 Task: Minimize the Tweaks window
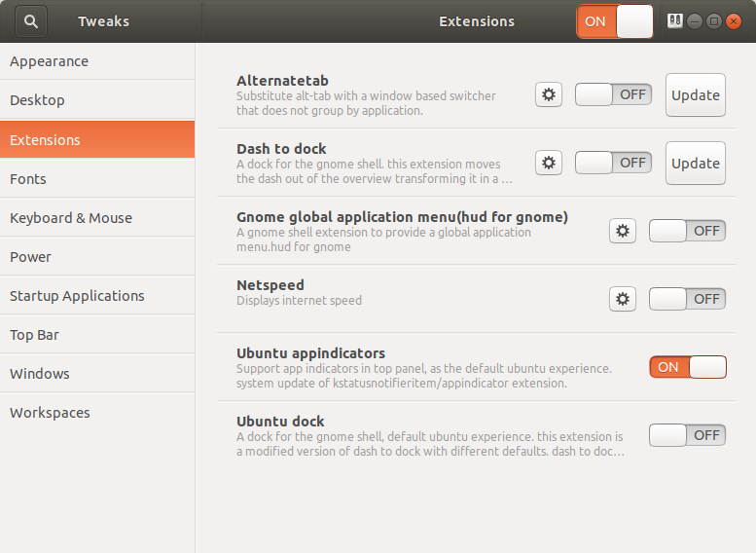click(695, 21)
